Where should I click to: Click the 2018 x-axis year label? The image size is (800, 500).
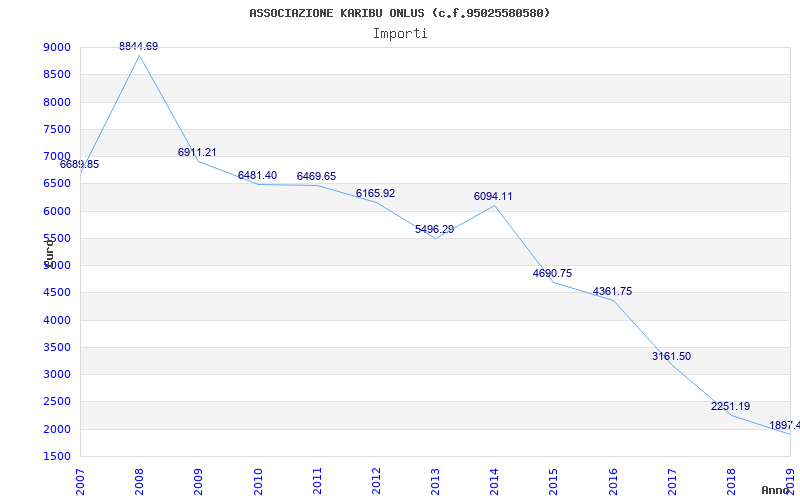click(x=731, y=482)
